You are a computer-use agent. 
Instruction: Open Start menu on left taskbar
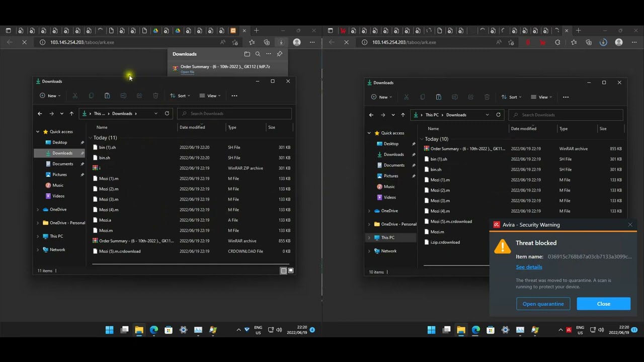109,330
